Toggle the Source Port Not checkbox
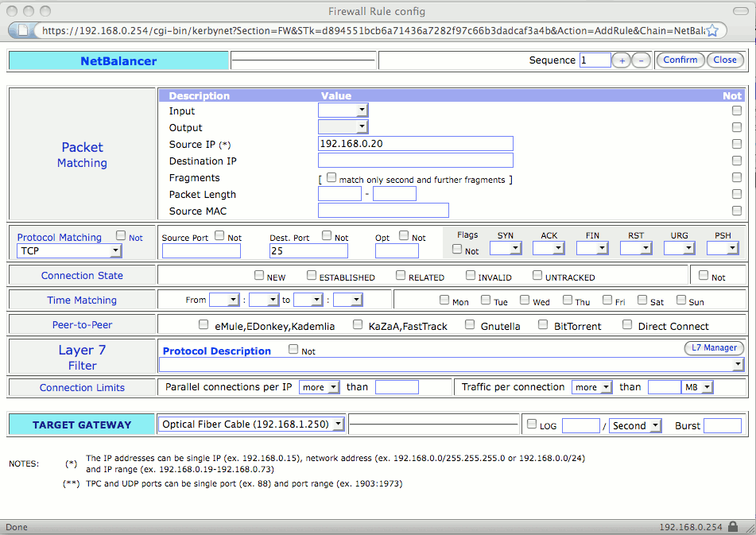 tap(219, 235)
